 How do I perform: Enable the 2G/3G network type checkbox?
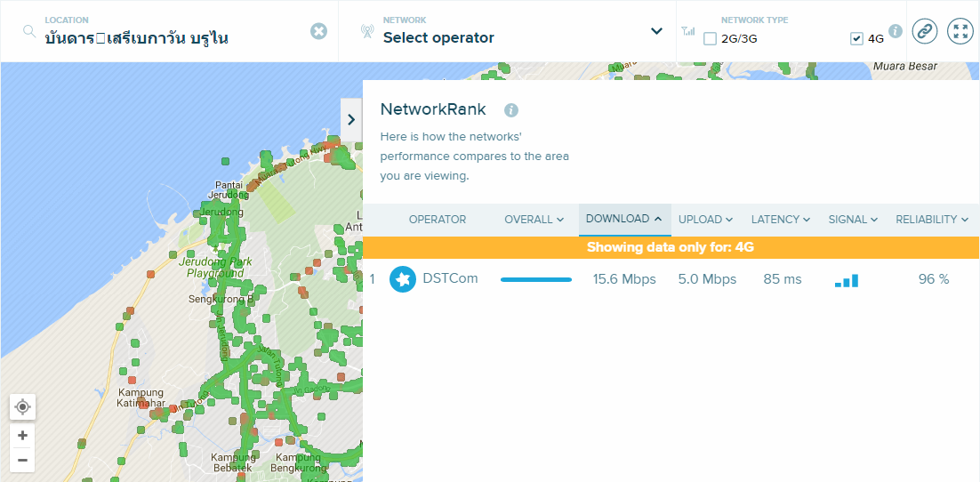tap(710, 39)
